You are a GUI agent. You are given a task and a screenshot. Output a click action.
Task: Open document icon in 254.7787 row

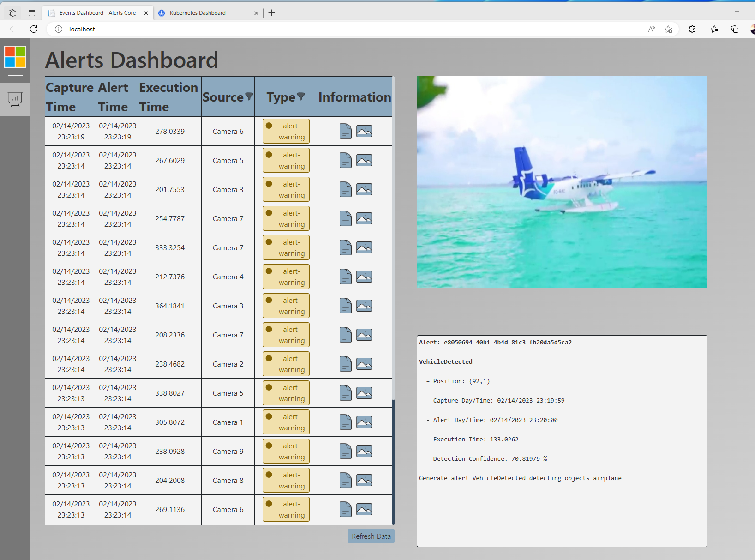(346, 219)
